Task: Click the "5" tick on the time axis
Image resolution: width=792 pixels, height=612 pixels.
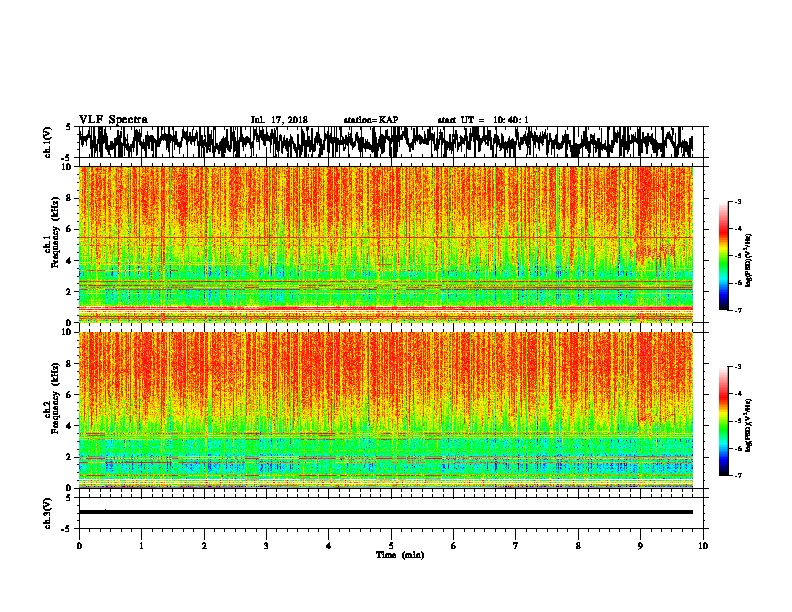Action: click(391, 546)
